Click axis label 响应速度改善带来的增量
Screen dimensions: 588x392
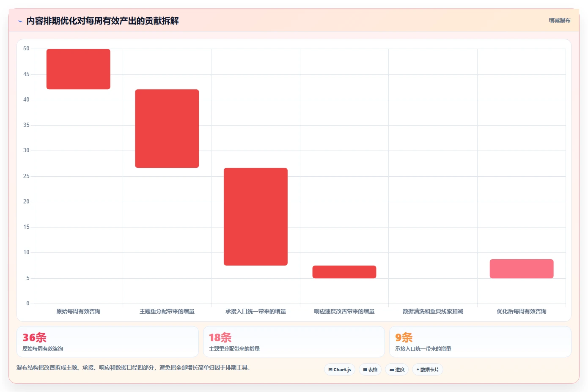pos(344,311)
